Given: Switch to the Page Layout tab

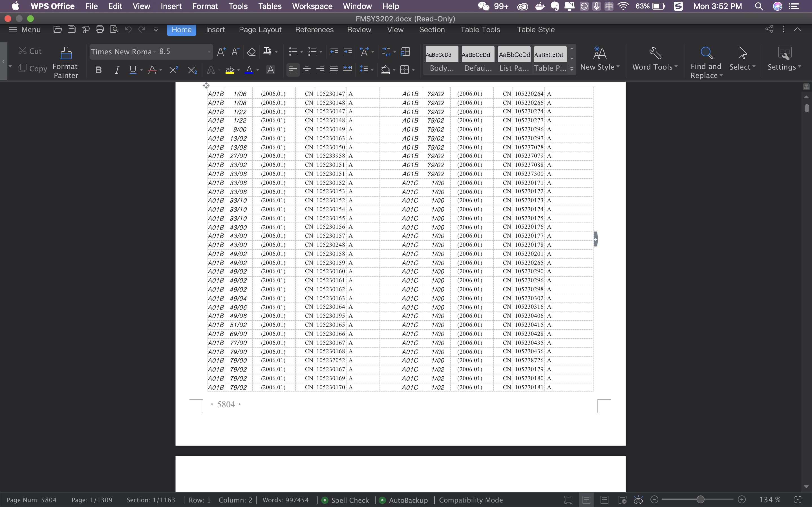Looking at the screenshot, I should [x=260, y=30].
